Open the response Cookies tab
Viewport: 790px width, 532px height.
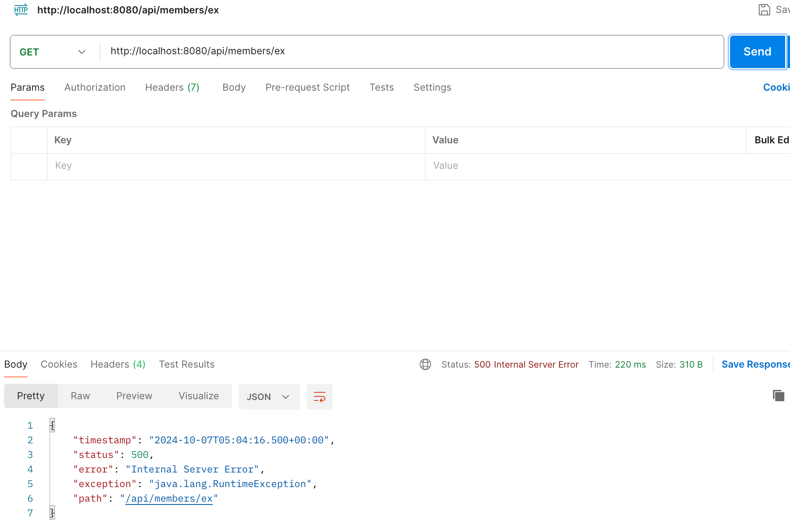(59, 364)
